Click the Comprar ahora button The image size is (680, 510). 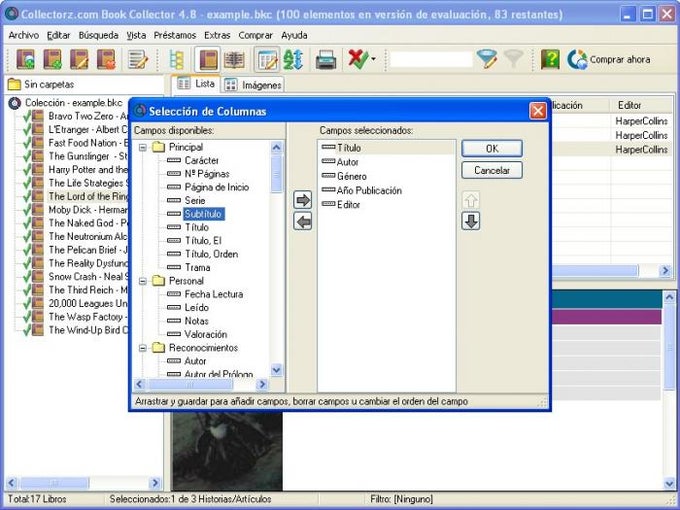click(x=609, y=59)
